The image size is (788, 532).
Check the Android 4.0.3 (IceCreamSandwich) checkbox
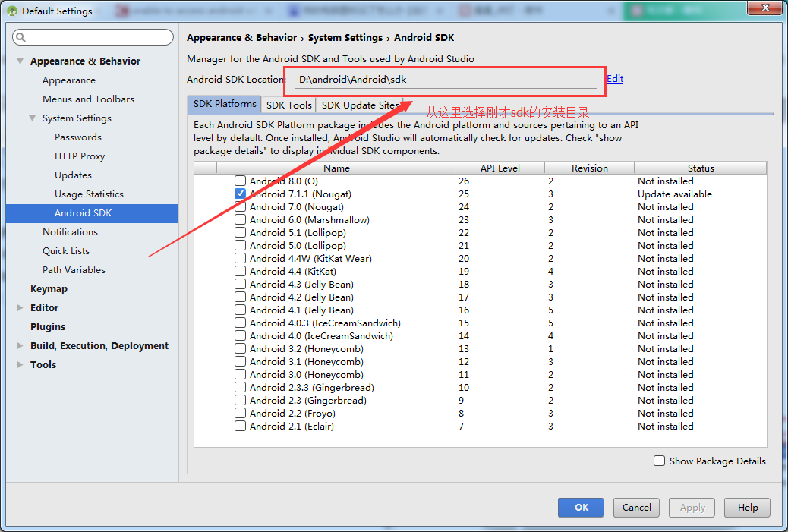[x=240, y=323]
